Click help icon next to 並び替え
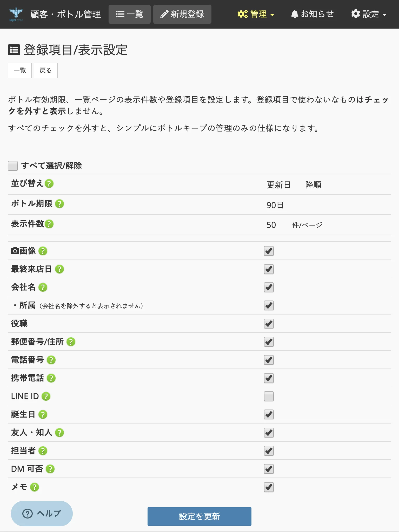Image resolution: width=399 pixels, height=532 pixels. coord(49,183)
